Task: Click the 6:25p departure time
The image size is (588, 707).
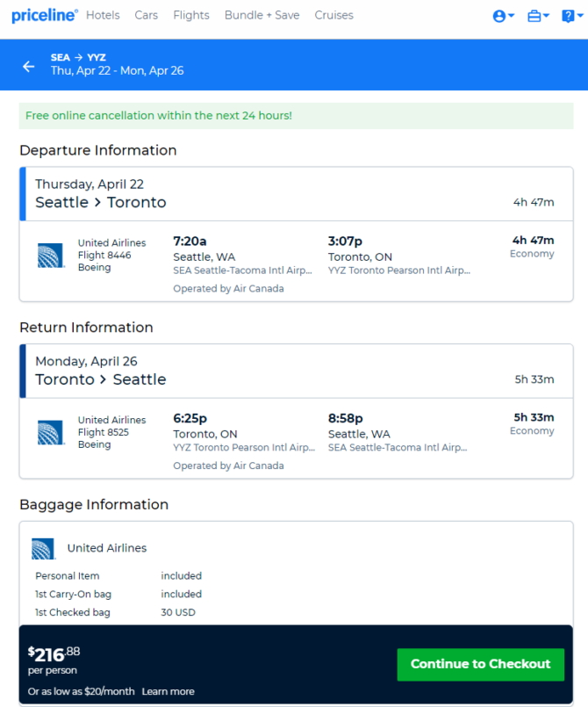Action: click(190, 418)
